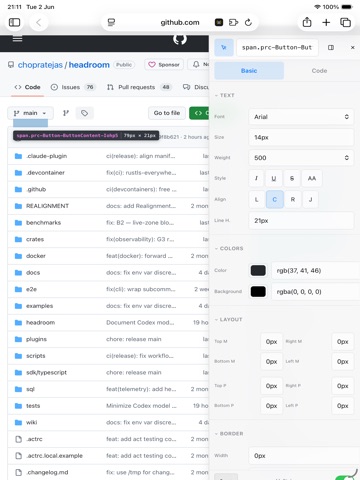
Task: Open chopratejas user profile link
Action: click(40, 65)
